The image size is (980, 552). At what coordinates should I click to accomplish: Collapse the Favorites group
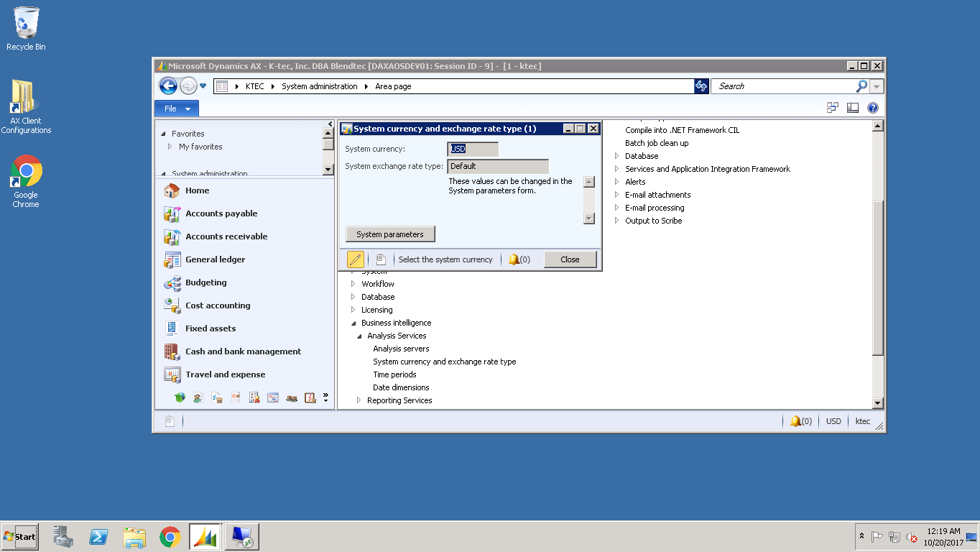coord(164,134)
